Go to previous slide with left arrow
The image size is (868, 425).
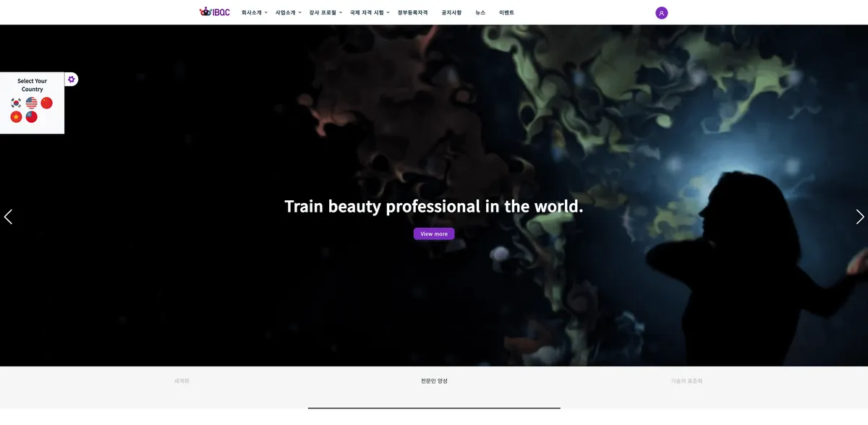tap(8, 217)
